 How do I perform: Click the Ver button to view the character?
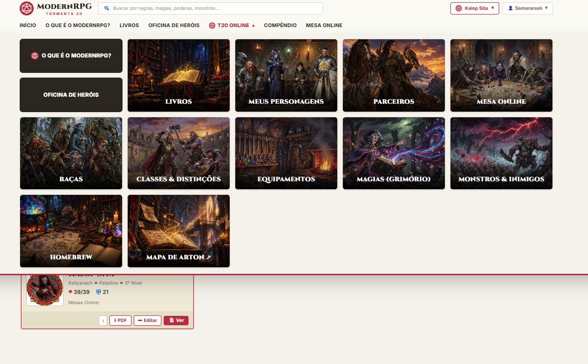click(176, 321)
